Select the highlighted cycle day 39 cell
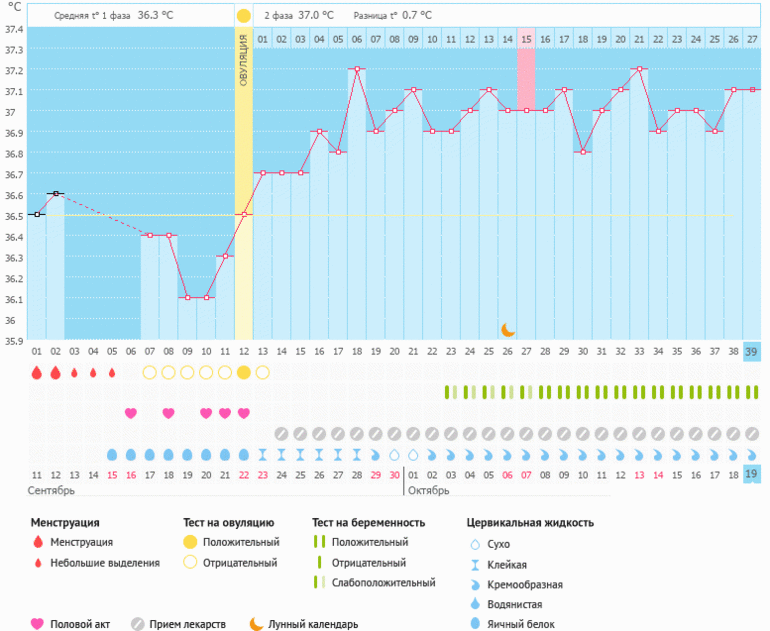 click(x=751, y=351)
